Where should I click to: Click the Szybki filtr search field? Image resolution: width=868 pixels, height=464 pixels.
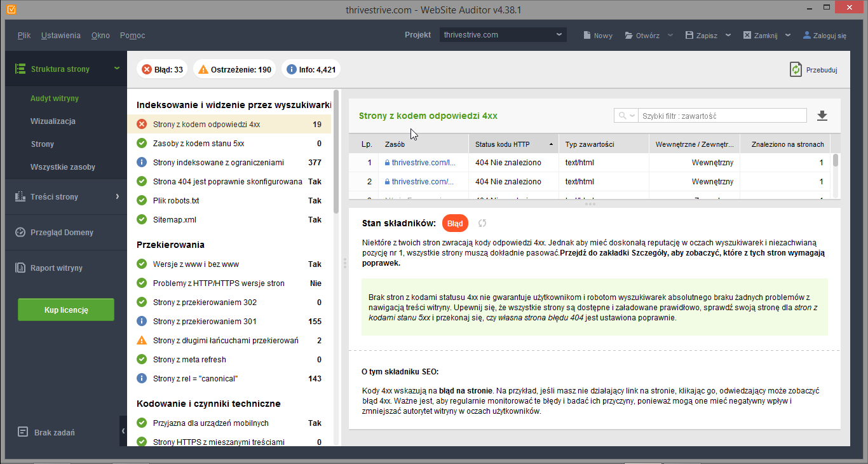721,116
